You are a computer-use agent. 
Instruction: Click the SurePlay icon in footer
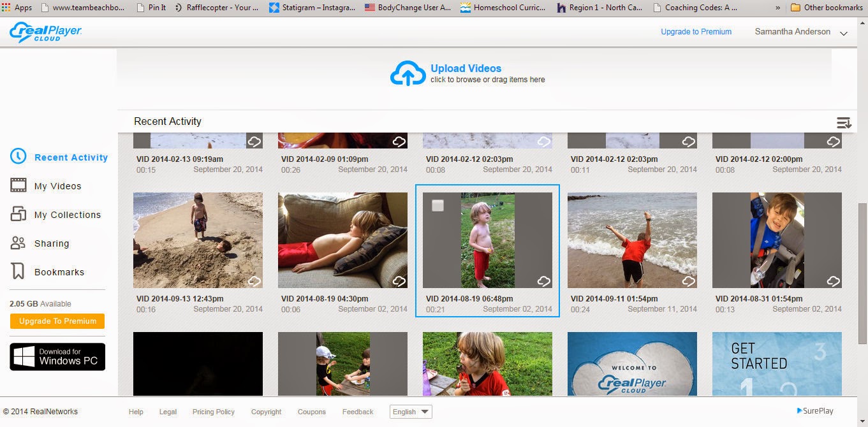799,411
